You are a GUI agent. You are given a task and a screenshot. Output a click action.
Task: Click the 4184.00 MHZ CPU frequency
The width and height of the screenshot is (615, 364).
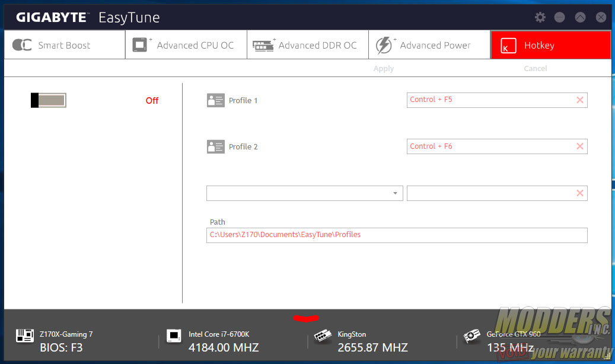pyautogui.click(x=224, y=347)
